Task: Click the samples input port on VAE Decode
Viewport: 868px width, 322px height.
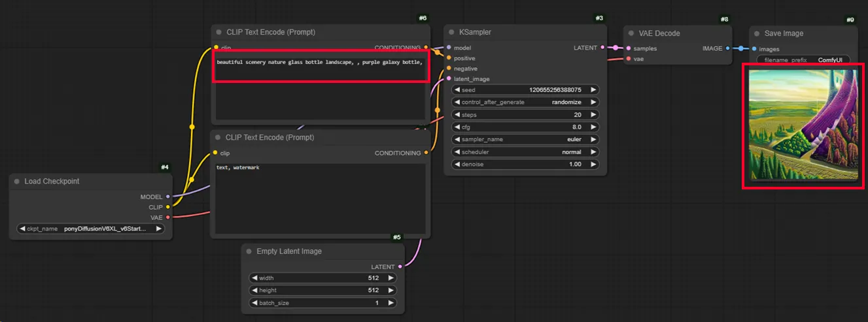Action: coord(629,48)
